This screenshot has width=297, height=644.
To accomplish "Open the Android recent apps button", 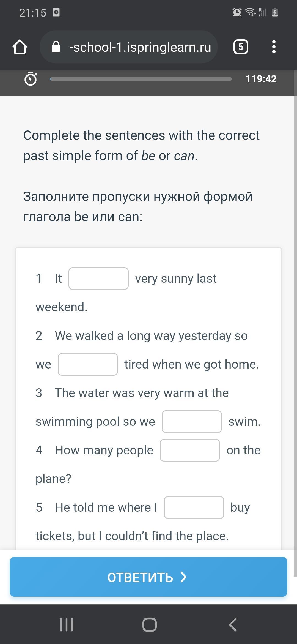I will pyautogui.click(x=67, y=624).
